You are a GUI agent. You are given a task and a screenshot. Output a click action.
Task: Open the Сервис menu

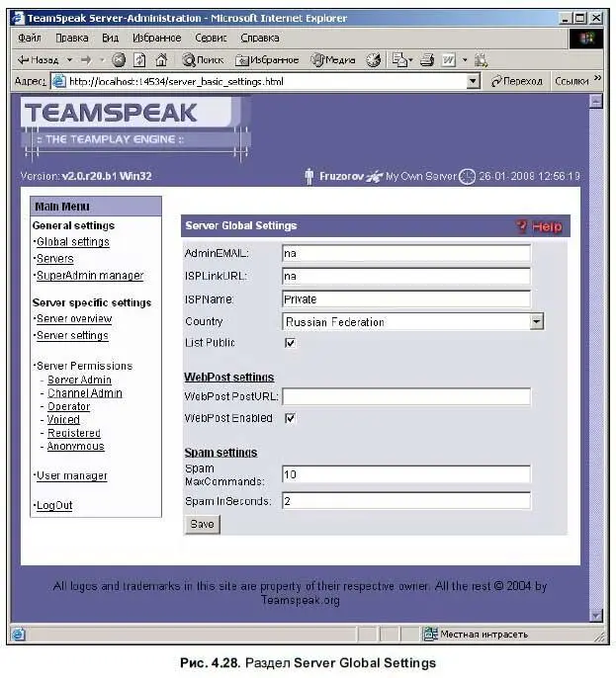coord(211,38)
